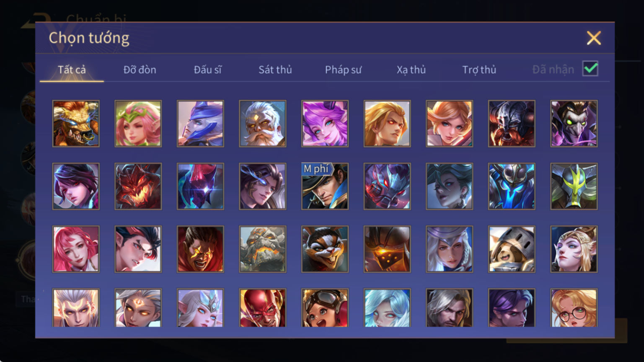Switch to the Đỡ đòn tab

click(140, 70)
